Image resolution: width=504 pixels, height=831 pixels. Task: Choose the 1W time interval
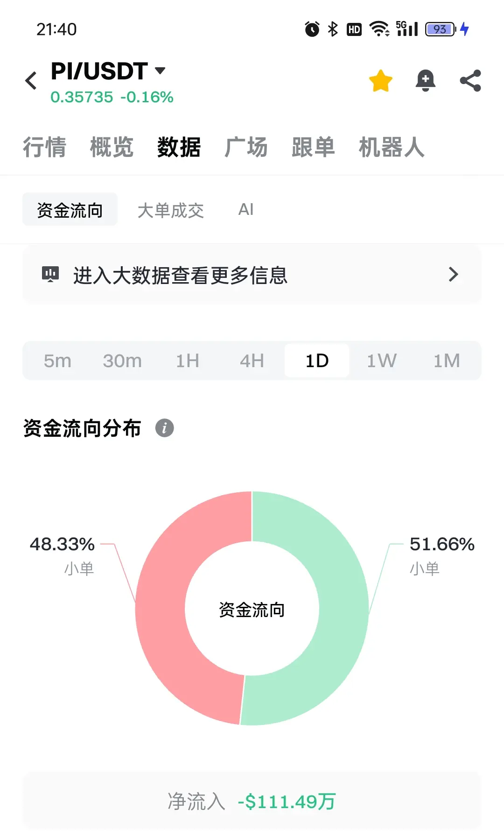click(x=382, y=361)
